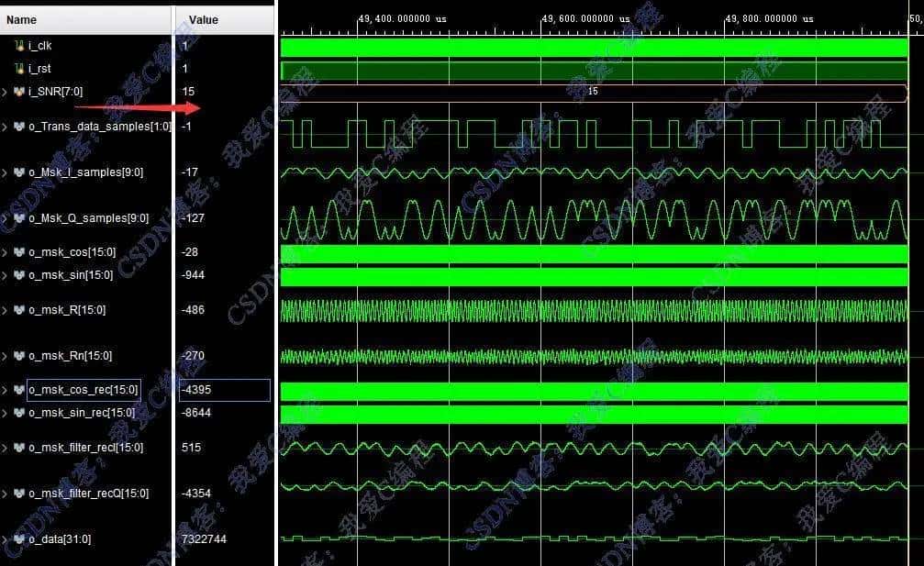The height and width of the screenshot is (566, 924).
Task: Click the Name column header
Action: click(21, 19)
